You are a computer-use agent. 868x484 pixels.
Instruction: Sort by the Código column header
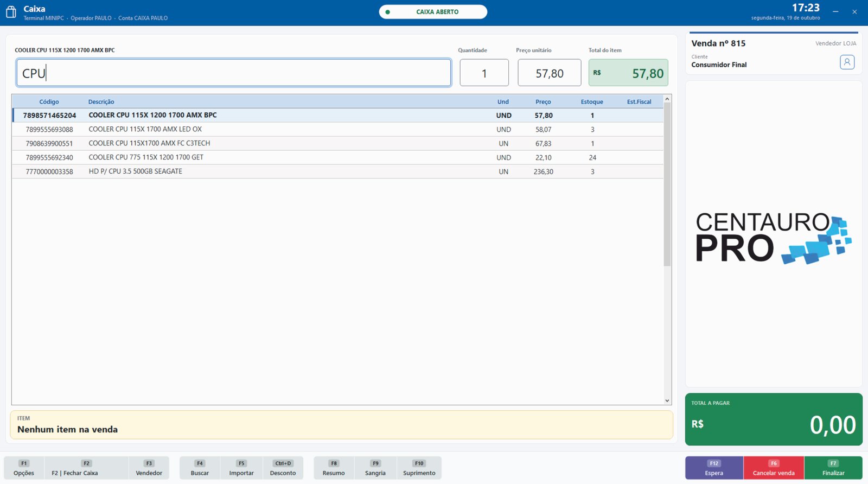(49, 102)
